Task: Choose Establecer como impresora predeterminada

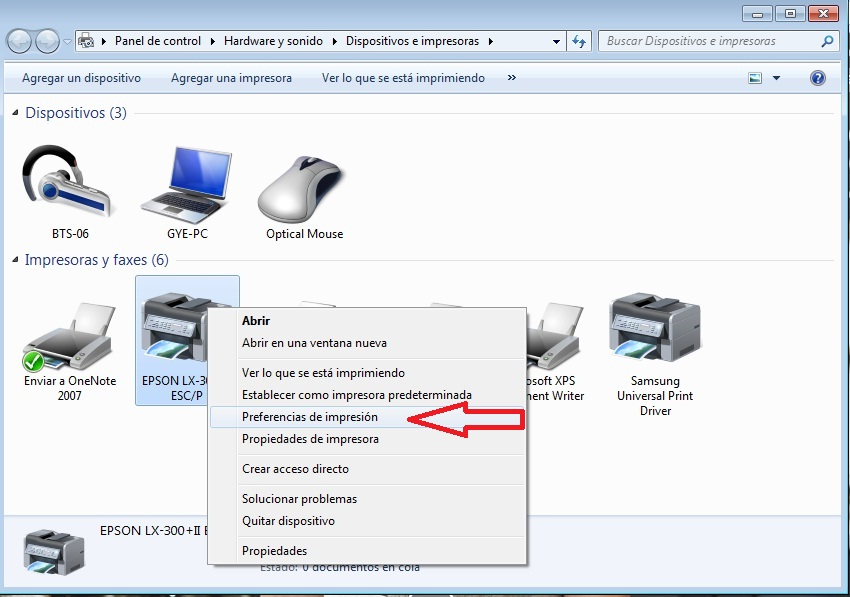Action: [367, 395]
